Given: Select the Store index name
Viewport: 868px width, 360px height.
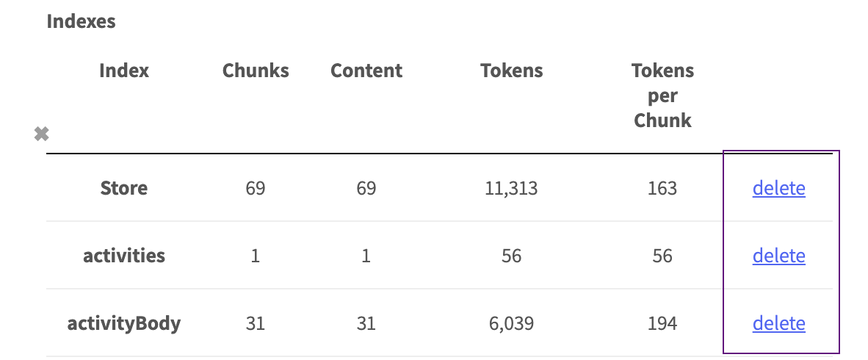Looking at the screenshot, I should pos(124,188).
